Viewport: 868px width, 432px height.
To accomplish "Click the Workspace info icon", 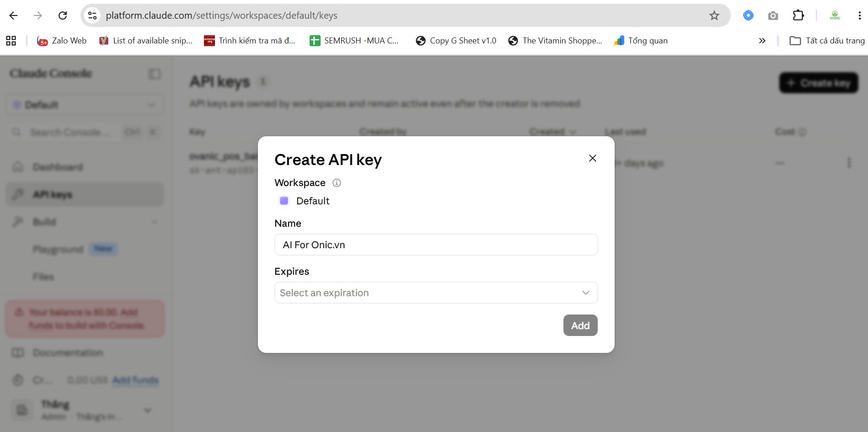I will click(x=337, y=183).
